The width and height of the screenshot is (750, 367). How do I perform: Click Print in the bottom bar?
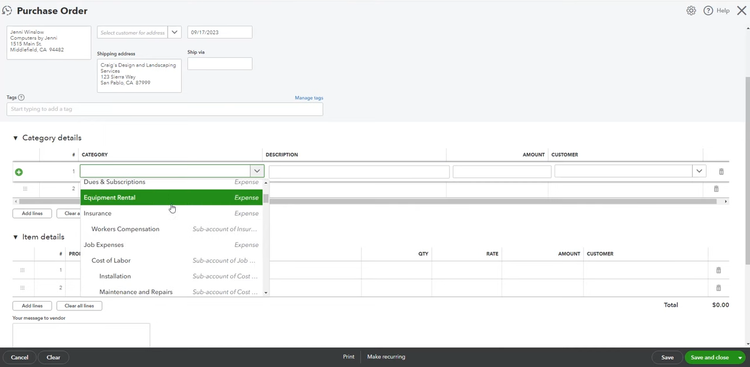(349, 357)
